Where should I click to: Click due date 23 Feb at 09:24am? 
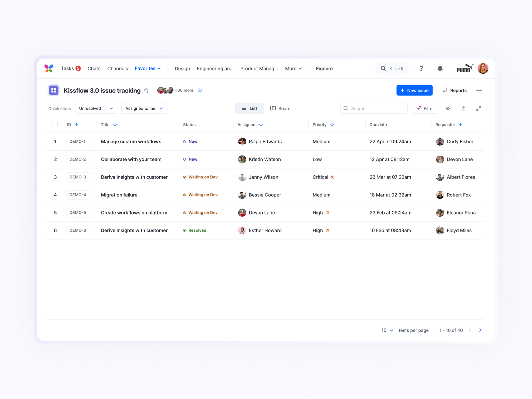[x=390, y=213]
